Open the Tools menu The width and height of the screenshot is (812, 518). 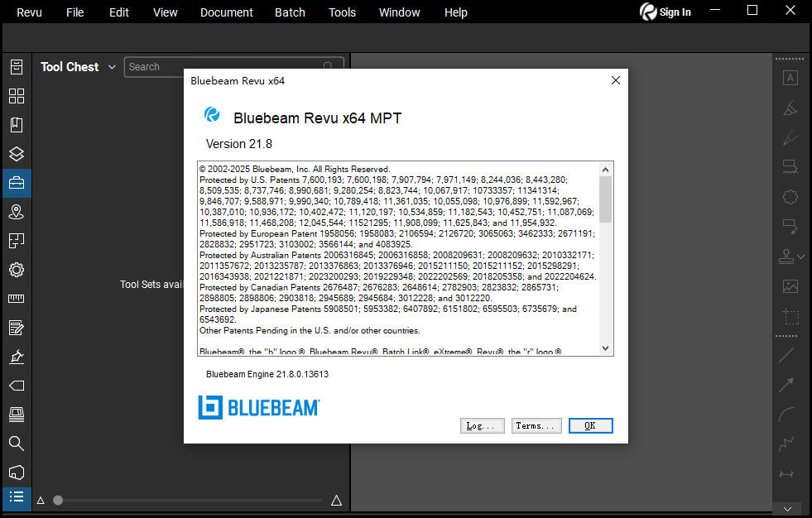click(x=343, y=12)
